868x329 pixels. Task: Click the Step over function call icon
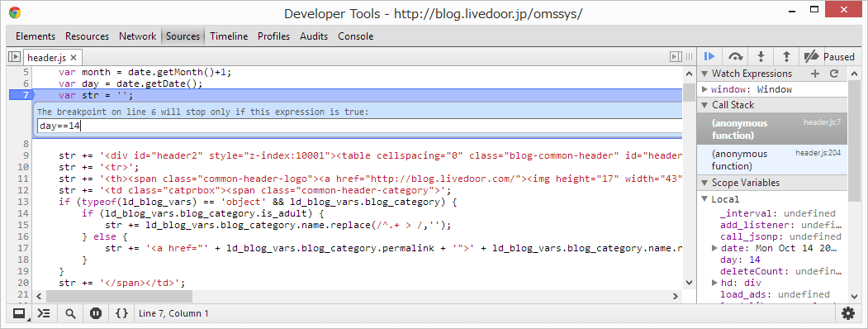(x=735, y=56)
